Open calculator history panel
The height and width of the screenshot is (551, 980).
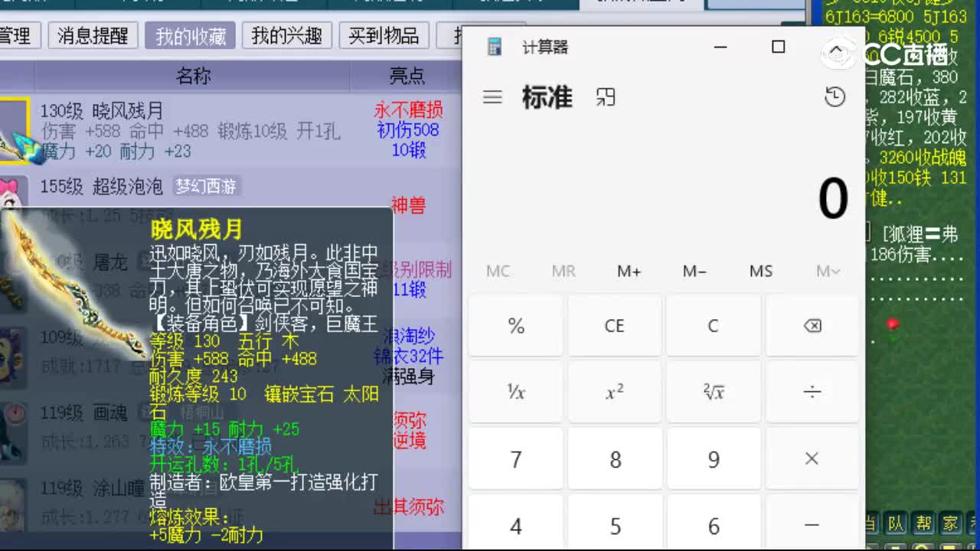pos(835,96)
